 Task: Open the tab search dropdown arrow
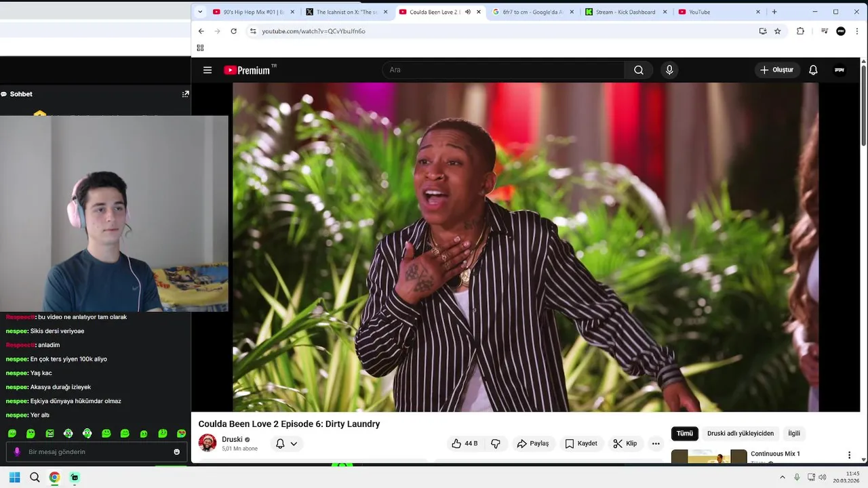click(x=200, y=12)
